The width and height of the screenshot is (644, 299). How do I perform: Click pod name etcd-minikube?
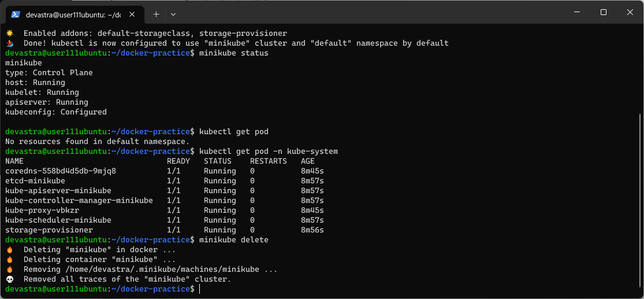coord(35,180)
